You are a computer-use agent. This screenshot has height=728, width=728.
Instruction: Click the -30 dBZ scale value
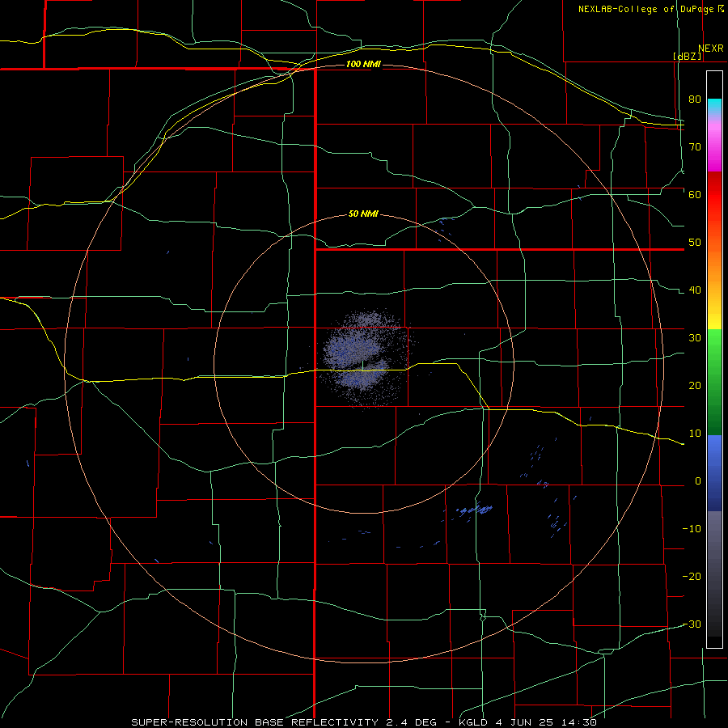[x=692, y=624]
